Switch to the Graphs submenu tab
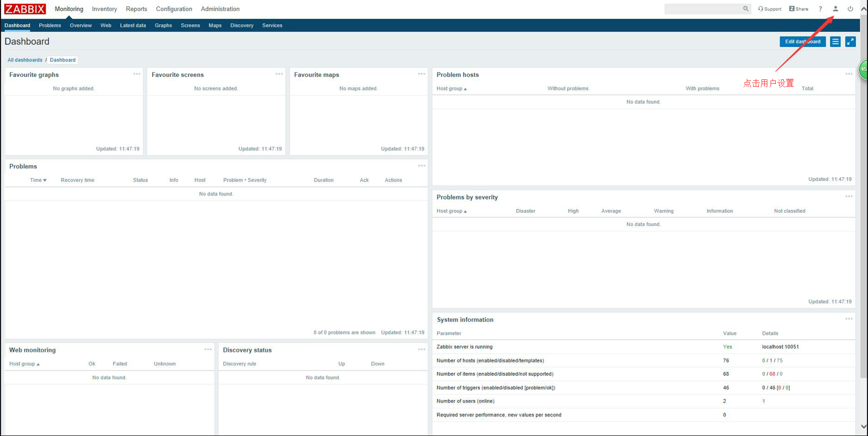This screenshot has height=436, width=868. [x=163, y=25]
